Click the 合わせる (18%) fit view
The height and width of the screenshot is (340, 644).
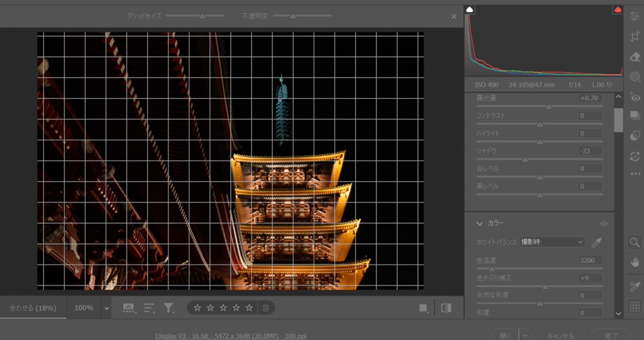[33, 308]
